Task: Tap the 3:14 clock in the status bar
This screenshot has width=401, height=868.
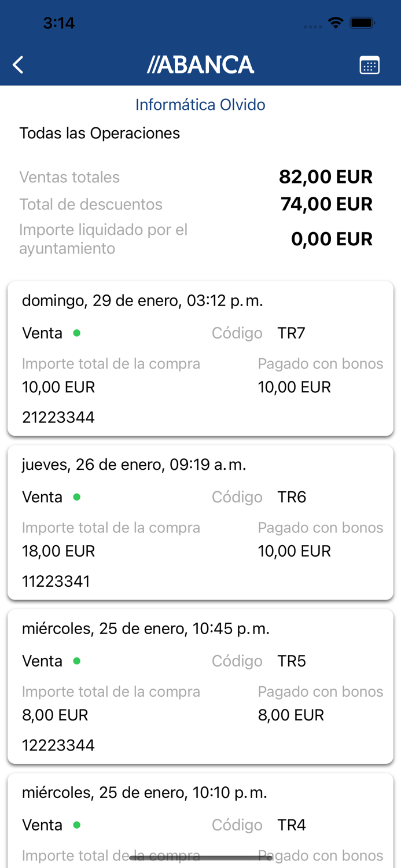Action: (x=59, y=23)
